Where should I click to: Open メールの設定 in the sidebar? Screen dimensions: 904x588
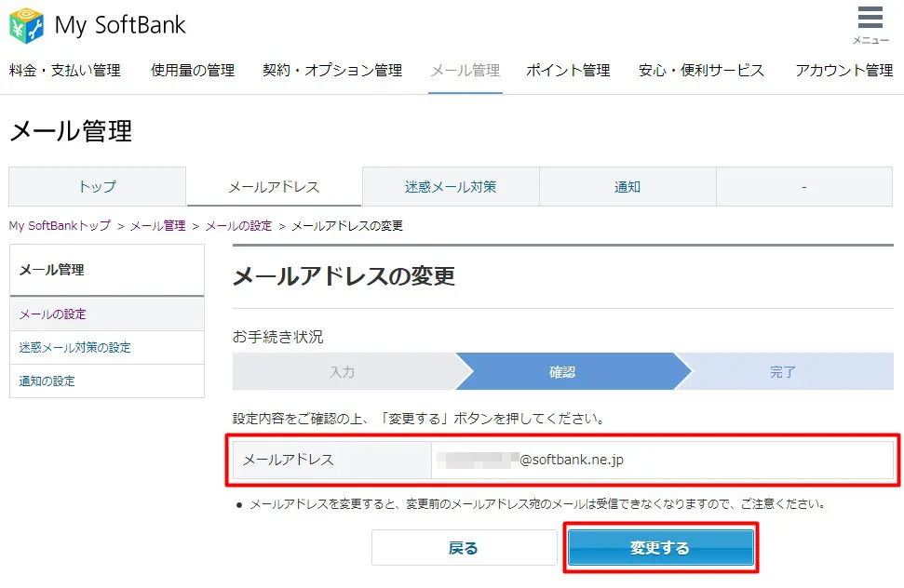point(53,314)
